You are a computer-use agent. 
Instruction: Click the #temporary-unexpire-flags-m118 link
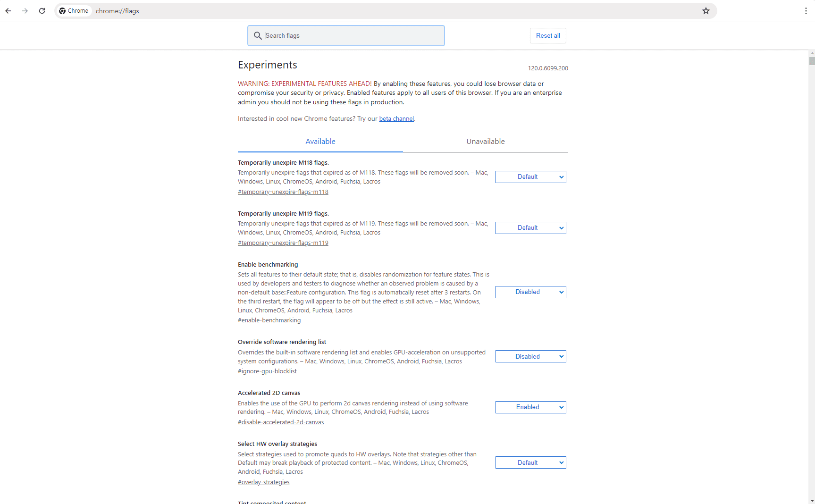pyautogui.click(x=283, y=192)
